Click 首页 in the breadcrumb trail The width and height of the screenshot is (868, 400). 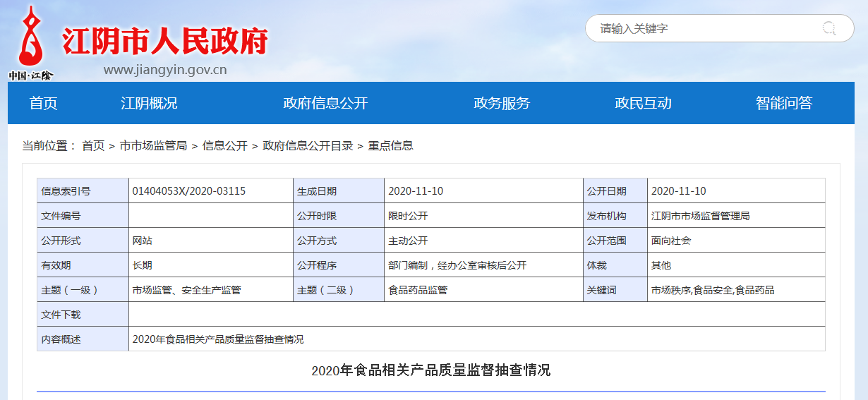click(93, 146)
